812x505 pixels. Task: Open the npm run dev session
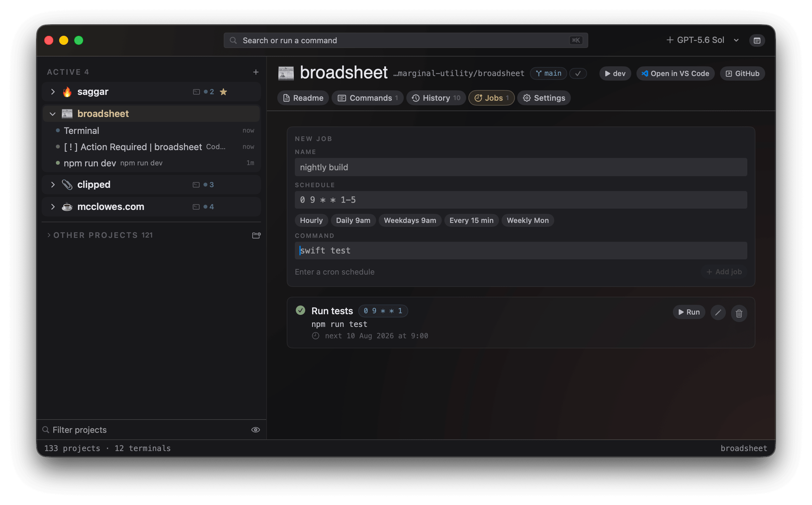point(151,163)
